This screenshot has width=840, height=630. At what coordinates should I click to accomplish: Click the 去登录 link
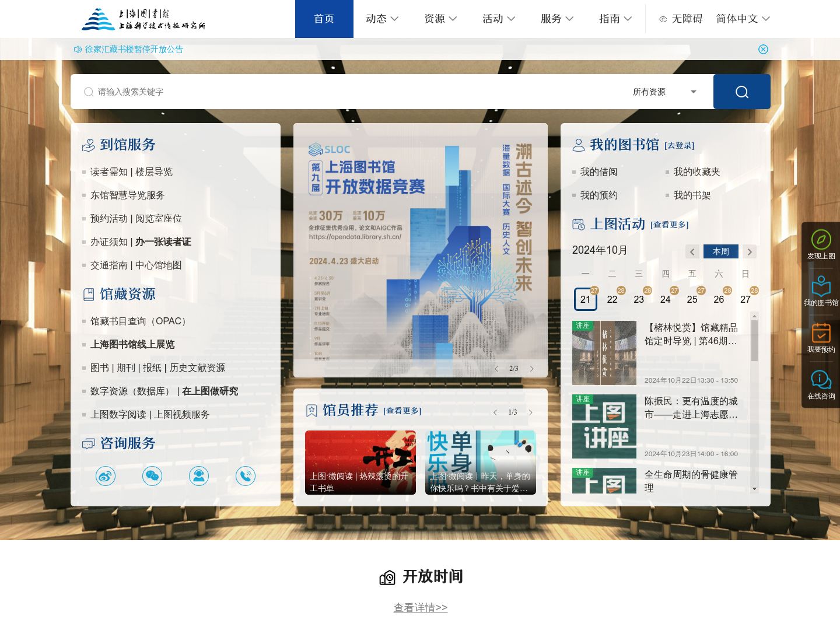tap(680, 146)
